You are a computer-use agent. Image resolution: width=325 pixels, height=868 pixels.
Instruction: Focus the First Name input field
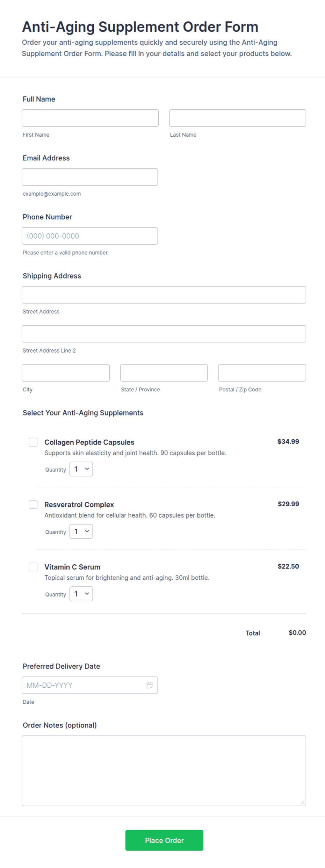click(x=90, y=118)
